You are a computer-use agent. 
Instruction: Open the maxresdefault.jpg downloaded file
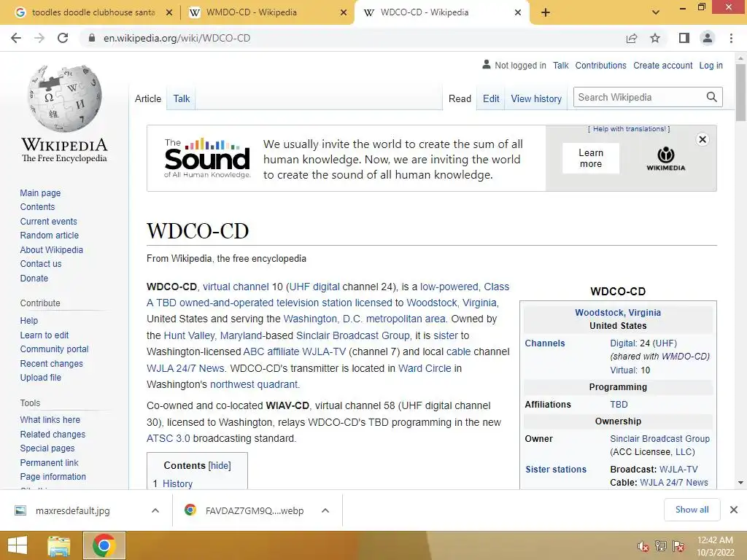click(72, 510)
